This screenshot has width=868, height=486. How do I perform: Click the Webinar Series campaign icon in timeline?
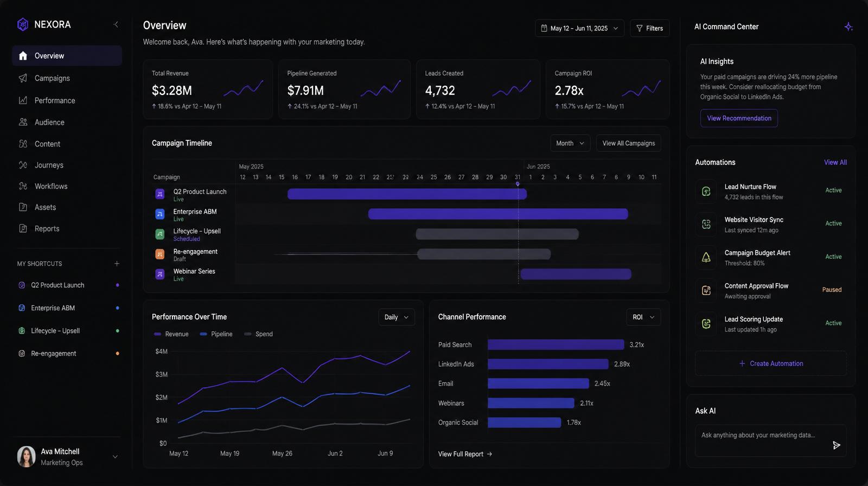tap(160, 274)
